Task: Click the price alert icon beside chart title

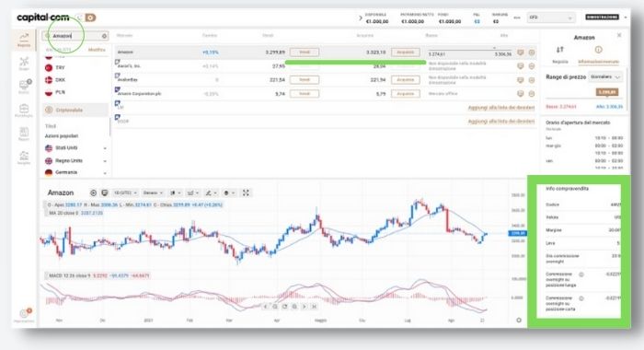Action: pyautogui.click(x=104, y=192)
